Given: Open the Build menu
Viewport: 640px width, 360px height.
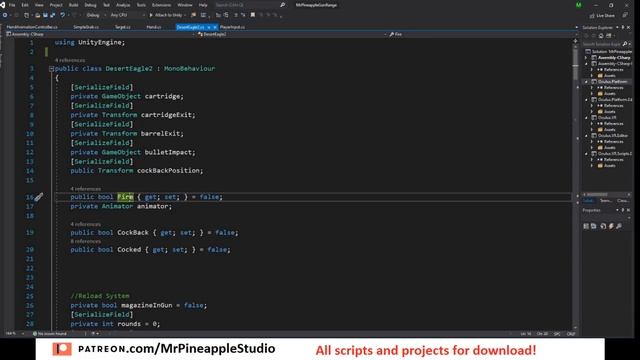Looking at the screenshot, I should pyautogui.click(x=73, y=5).
